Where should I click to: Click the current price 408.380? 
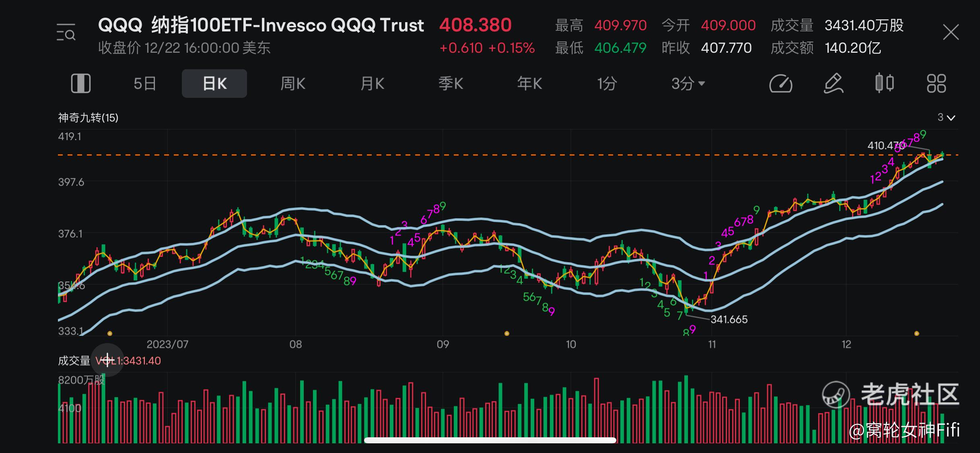tap(476, 25)
